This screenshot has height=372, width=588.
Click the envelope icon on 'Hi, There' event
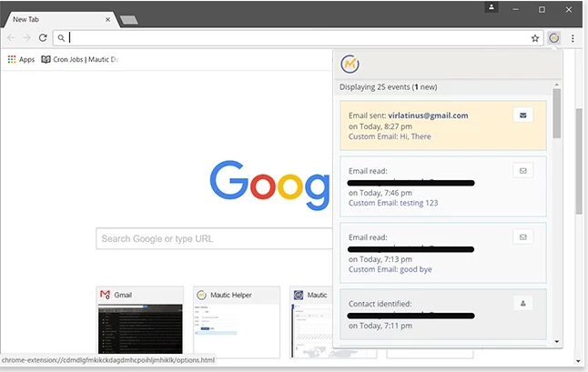[x=522, y=115]
